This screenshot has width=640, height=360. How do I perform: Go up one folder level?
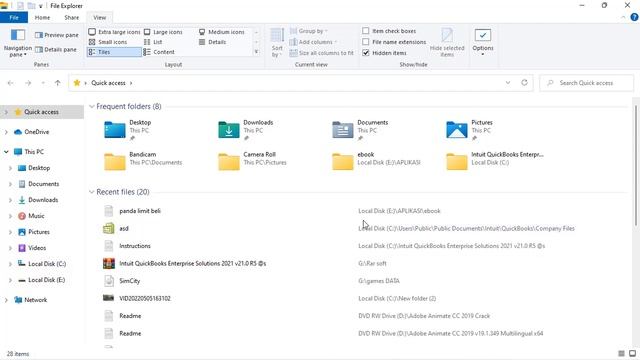(58, 83)
